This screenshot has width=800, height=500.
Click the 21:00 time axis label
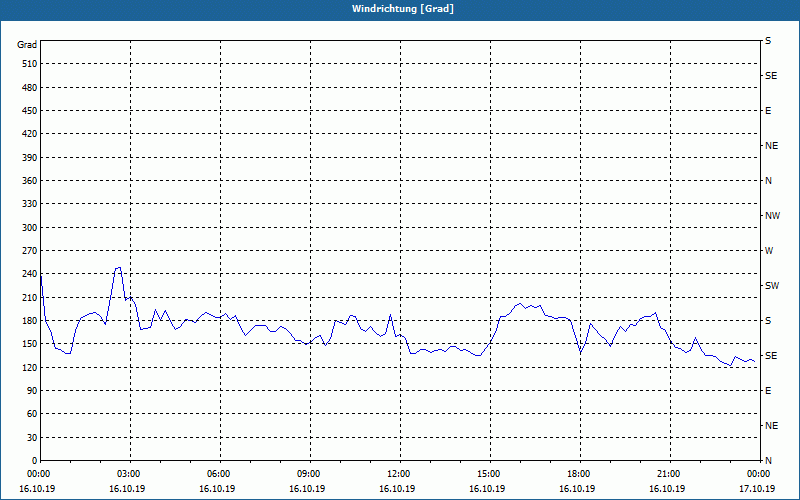[667, 474]
